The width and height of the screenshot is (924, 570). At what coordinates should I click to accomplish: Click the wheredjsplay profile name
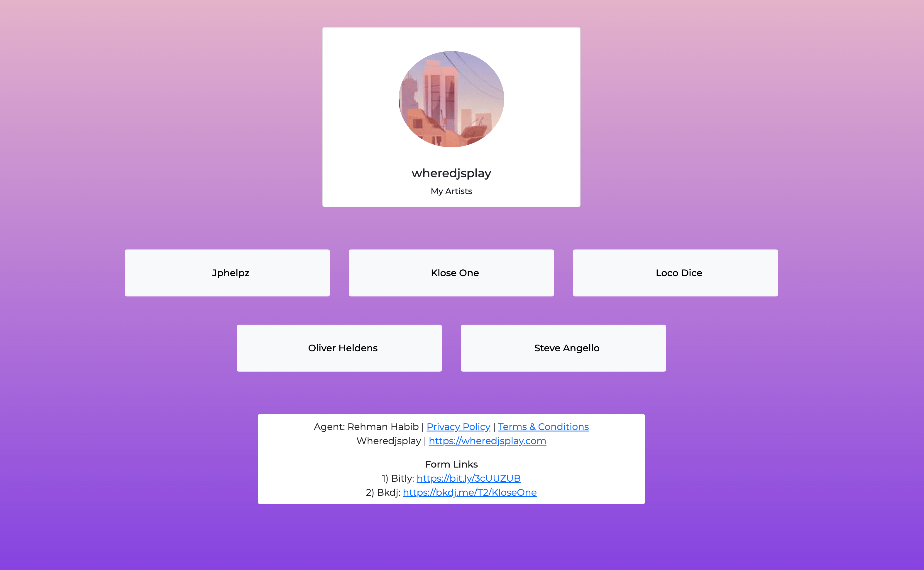click(451, 173)
